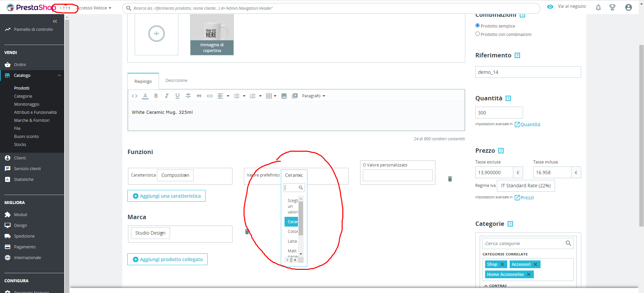This screenshot has height=293, width=644.
Task: Toggle strikethrough formatting in editor
Action: (188, 96)
